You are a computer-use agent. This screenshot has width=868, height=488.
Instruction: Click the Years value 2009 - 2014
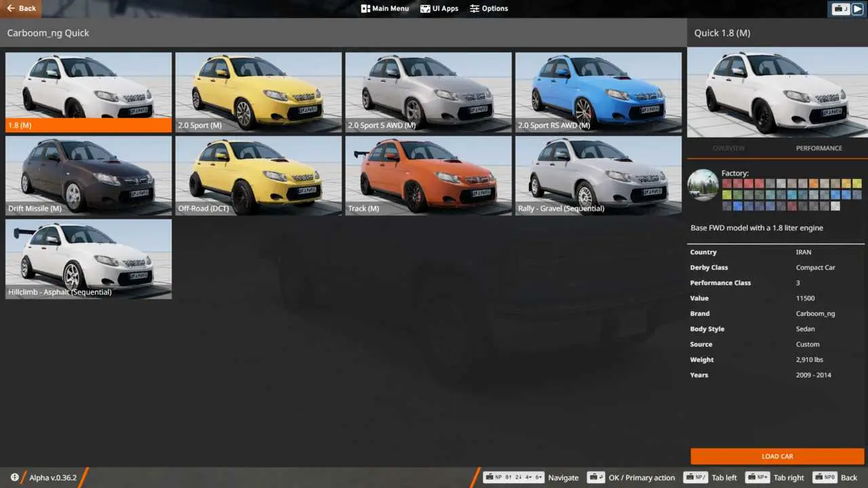click(813, 375)
